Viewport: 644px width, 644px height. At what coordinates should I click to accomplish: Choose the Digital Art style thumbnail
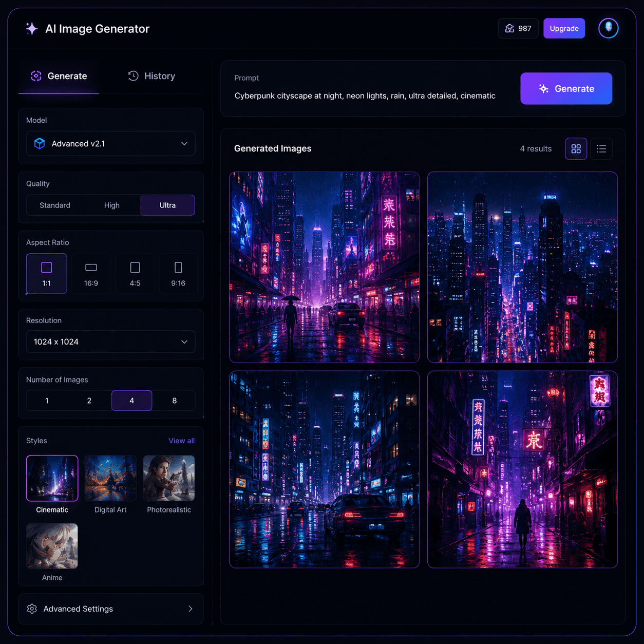coord(110,478)
